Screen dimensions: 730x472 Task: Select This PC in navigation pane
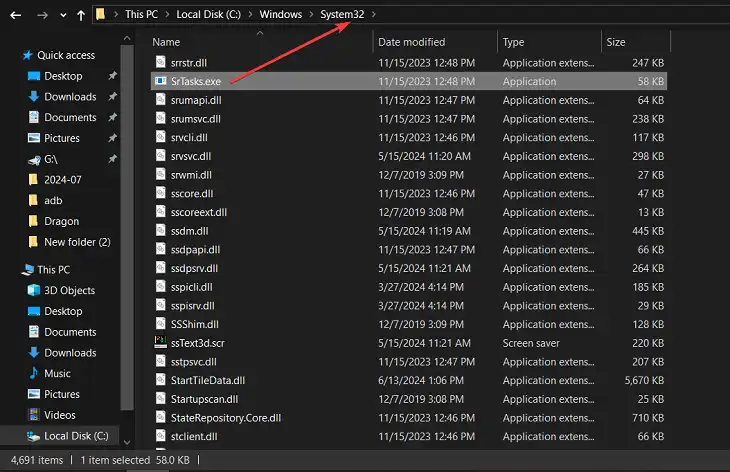pos(54,270)
